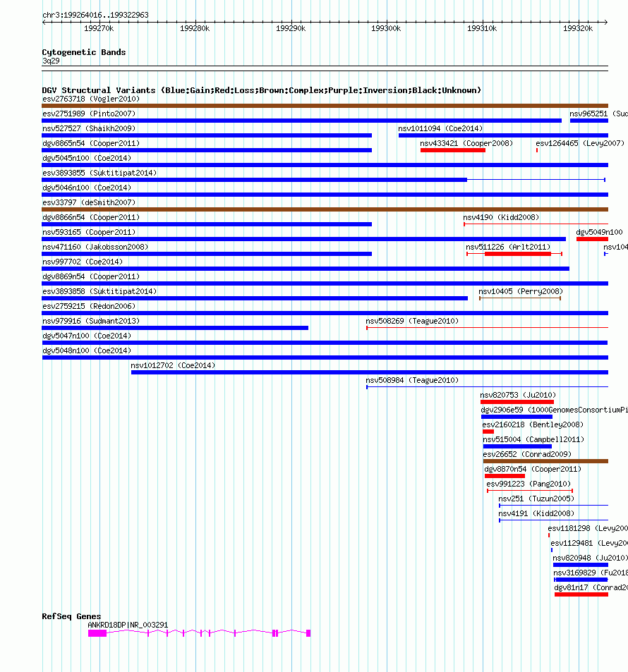Select nsv508269 (Teague2010) label
628x672 pixels.
coord(412,321)
